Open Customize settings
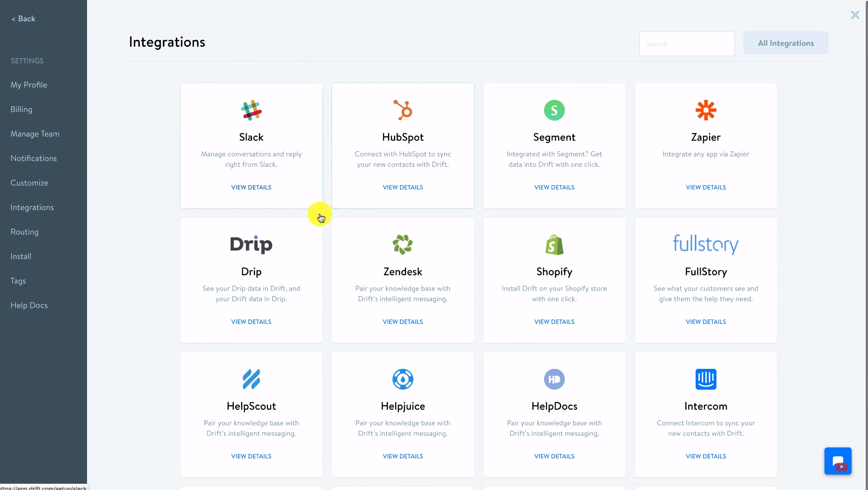The image size is (868, 490). [x=29, y=183]
